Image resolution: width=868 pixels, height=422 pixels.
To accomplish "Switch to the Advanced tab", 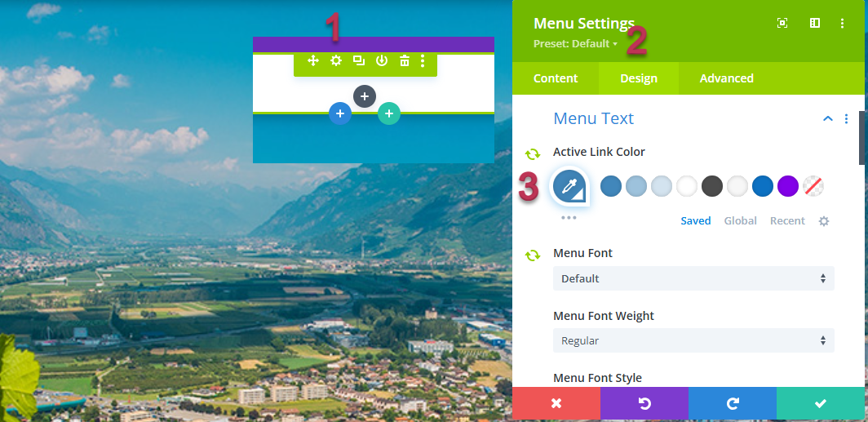I will (x=726, y=78).
